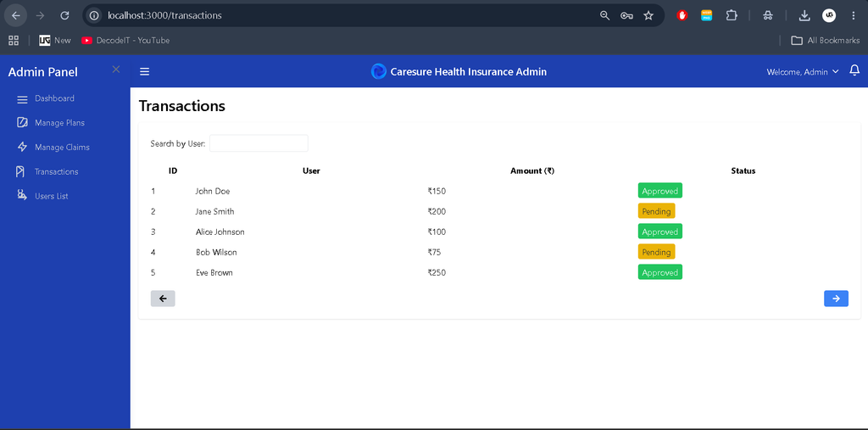868x430 pixels.
Task: Click the Caresure Health Insurance Admin title
Action: point(468,71)
